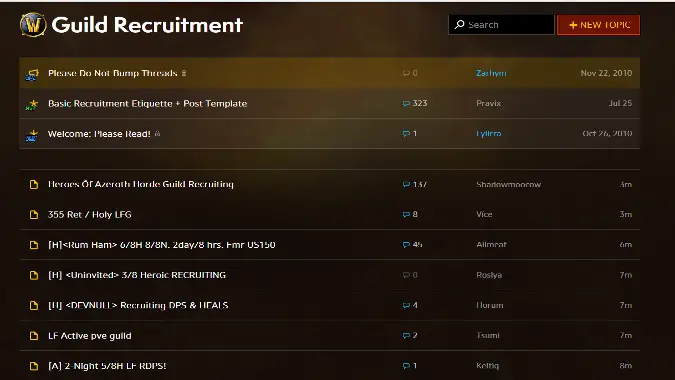
Task: Click topic icon for 355 Ret / Holy LFG
Action: (x=34, y=215)
